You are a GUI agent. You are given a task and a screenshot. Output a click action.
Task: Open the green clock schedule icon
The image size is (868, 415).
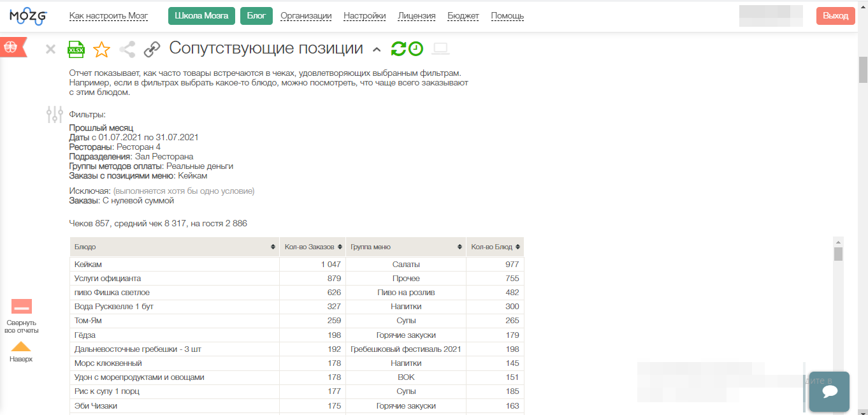[416, 48]
